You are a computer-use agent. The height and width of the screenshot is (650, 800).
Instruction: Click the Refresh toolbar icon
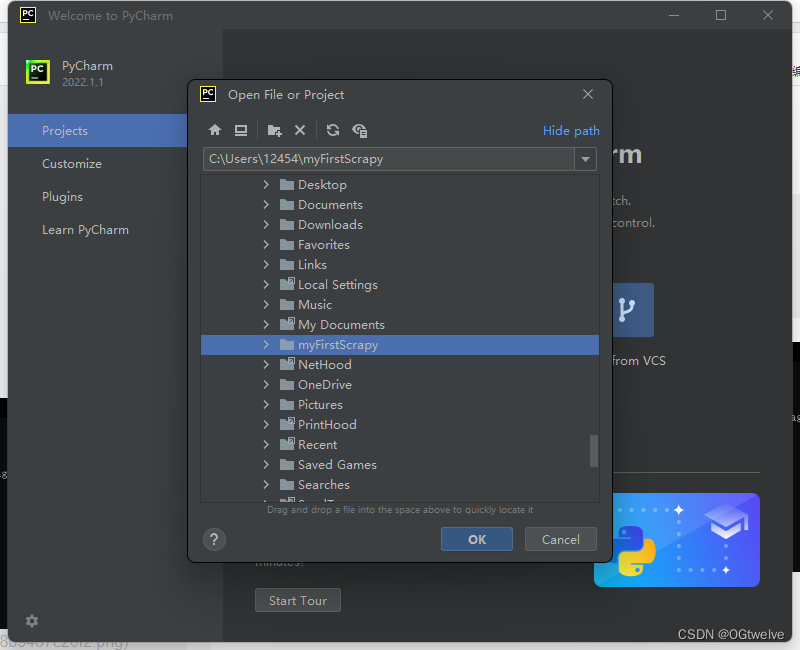tap(333, 131)
